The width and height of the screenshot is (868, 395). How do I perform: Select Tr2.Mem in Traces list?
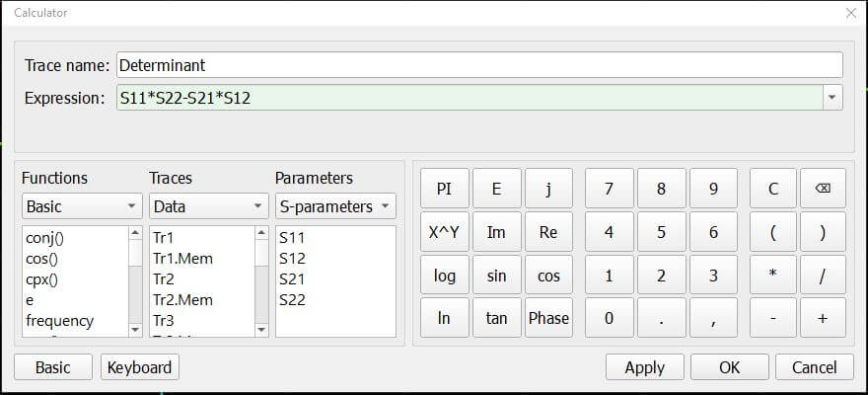[x=182, y=300]
